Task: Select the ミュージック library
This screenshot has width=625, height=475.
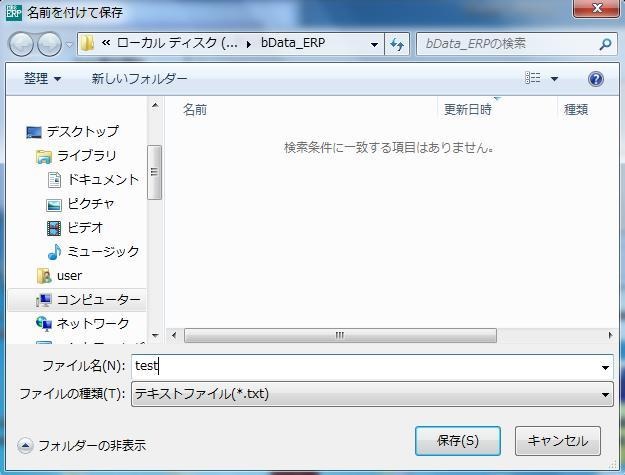Action: 103,251
